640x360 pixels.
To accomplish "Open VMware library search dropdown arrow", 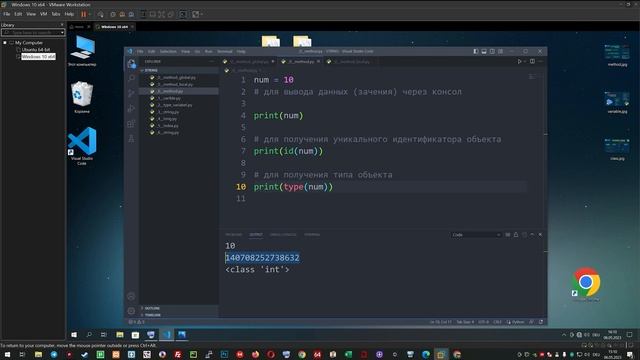I will (62, 32).
